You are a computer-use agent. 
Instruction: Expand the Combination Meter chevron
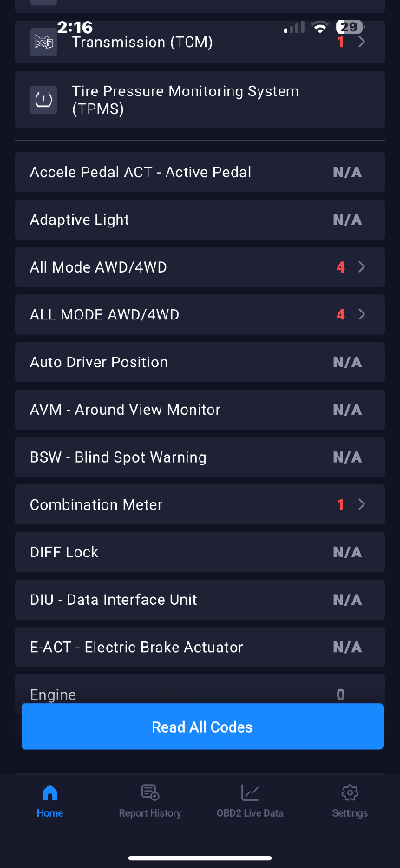tap(362, 504)
